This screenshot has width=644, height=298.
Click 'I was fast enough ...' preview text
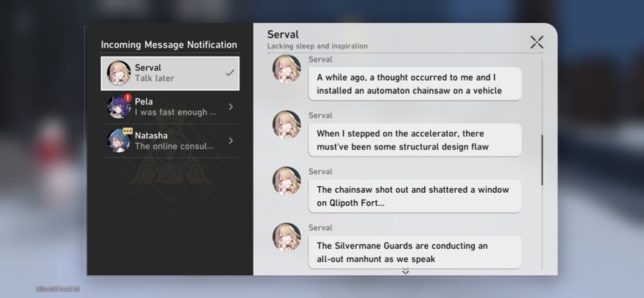click(x=175, y=112)
